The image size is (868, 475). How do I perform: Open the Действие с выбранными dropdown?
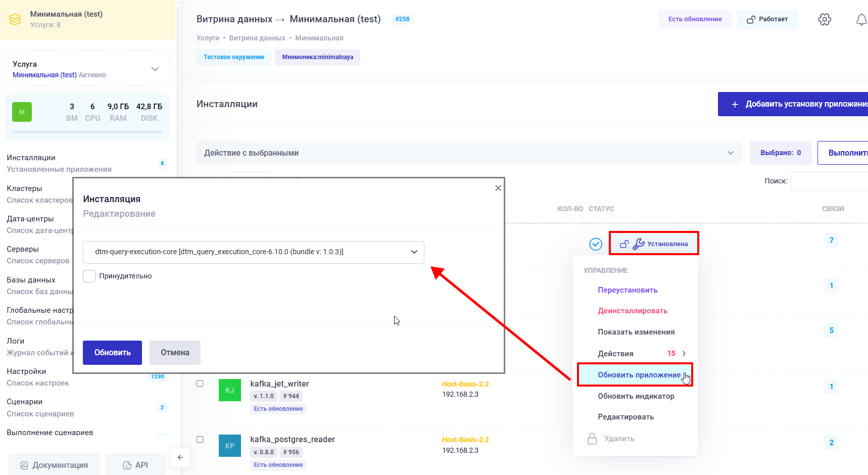(x=730, y=153)
